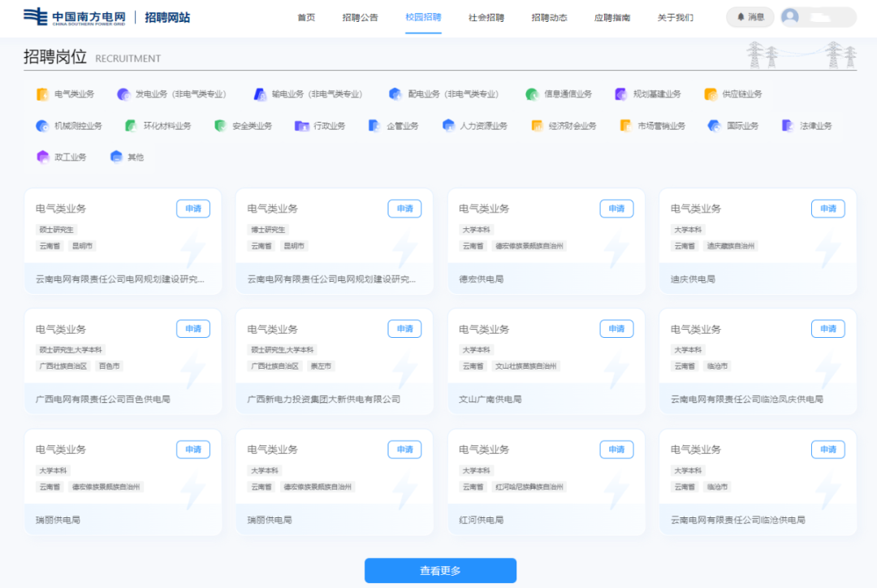The width and height of the screenshot is (877, 588).
Task: Load more jobs with 查看更多
Action: (x=441, y=571)
